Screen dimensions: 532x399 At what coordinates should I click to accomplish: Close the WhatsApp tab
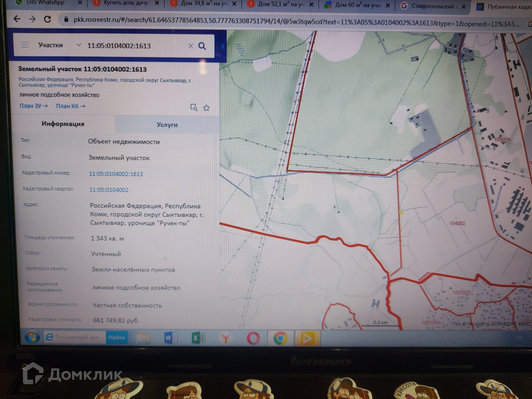point(80,3)
